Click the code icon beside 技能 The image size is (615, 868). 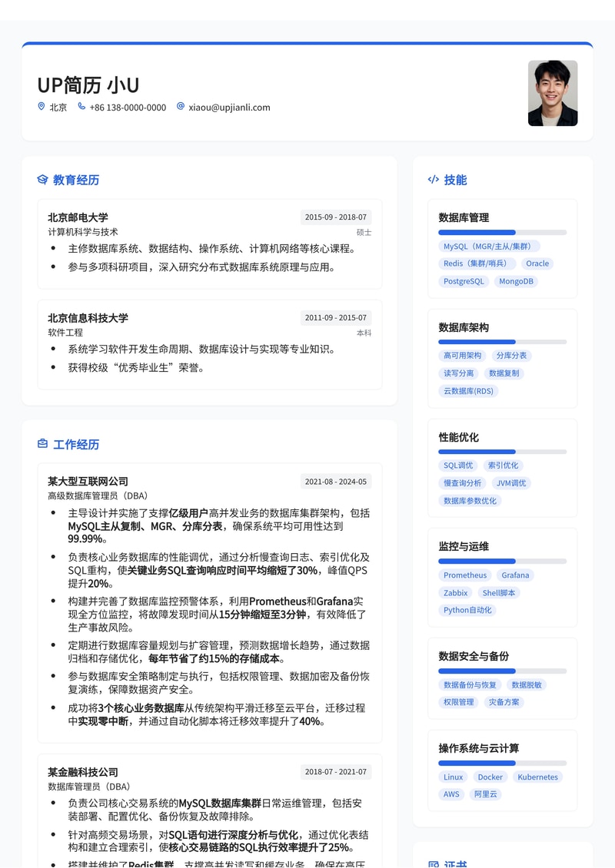click(x=433, y=179)
